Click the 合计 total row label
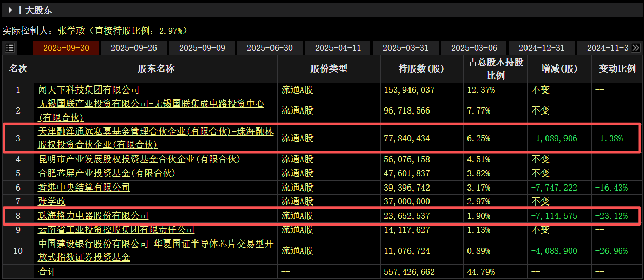Image resolution: width=644 pixels, height=280 pixels. (x=47, y=271)
